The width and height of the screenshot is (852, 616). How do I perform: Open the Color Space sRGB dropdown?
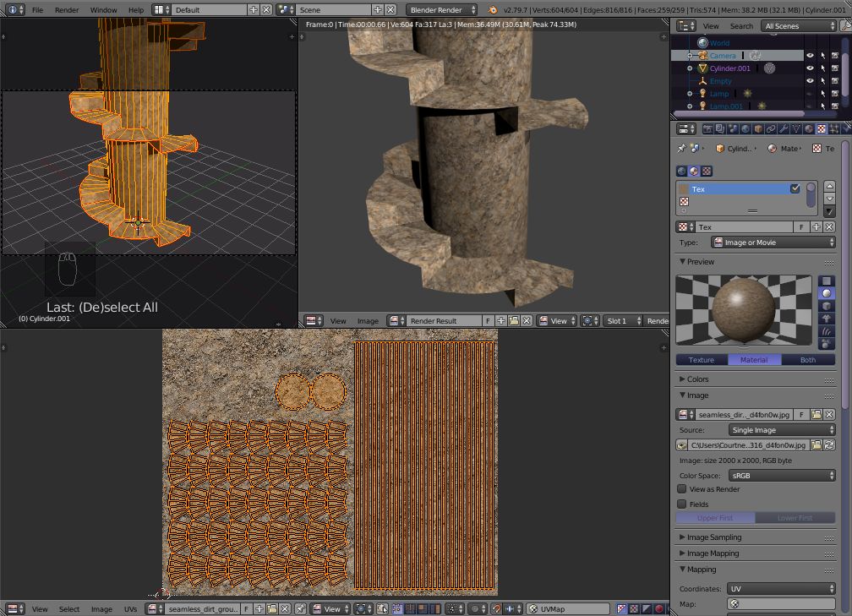point(781,476)
